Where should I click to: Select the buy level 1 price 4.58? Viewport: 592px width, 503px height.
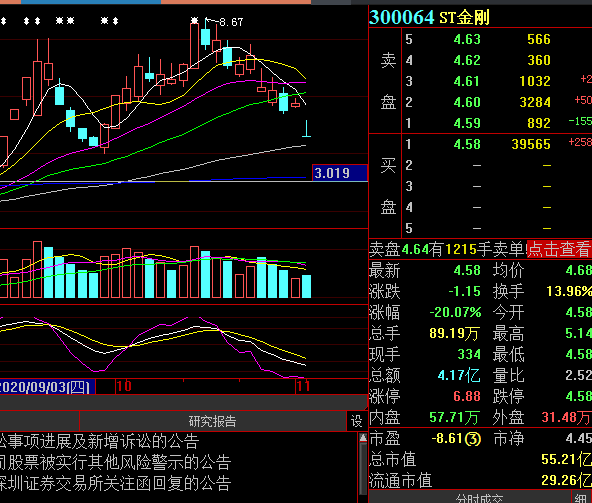(x=467, y=144)
